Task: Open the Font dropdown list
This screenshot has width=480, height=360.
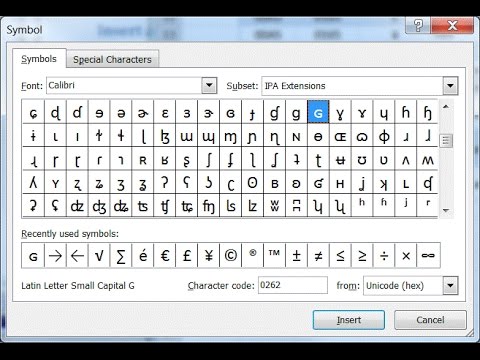Action: click(209, 85)
